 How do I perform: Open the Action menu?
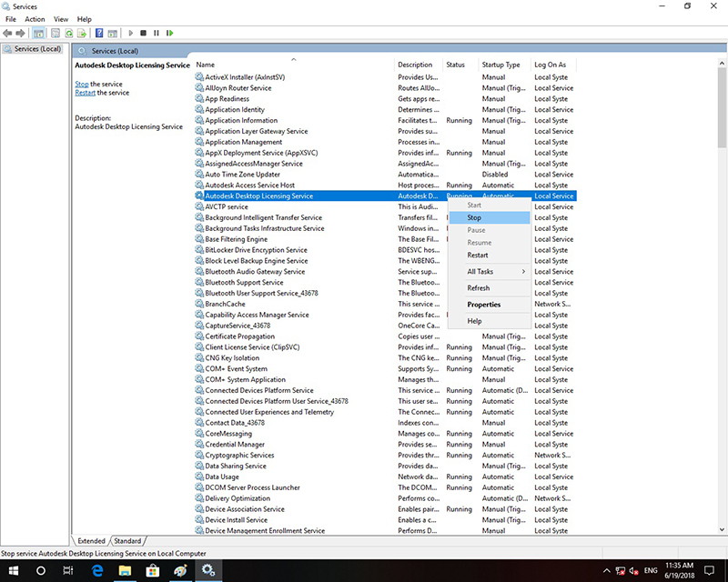pos(35,19)
